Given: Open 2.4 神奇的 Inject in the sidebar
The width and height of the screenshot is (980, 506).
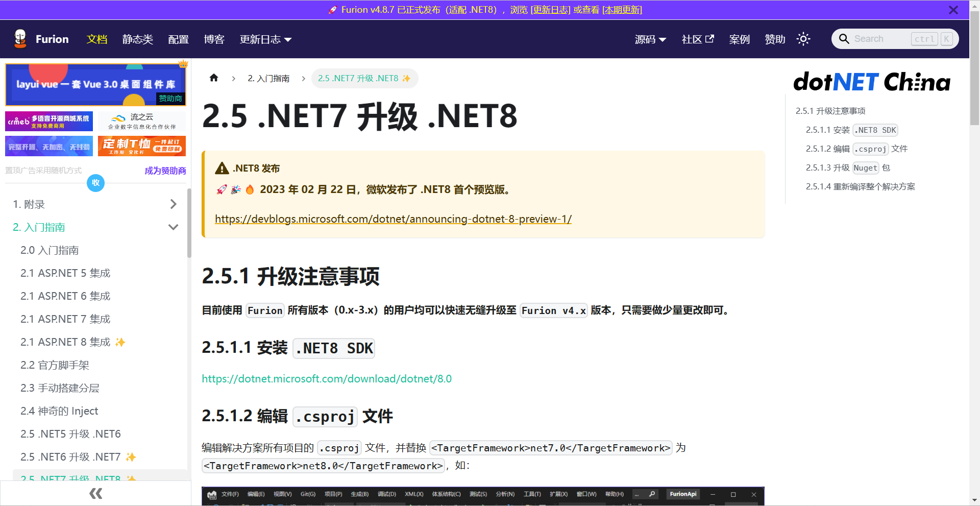Looking at the screenshot, I should (59, 411).
